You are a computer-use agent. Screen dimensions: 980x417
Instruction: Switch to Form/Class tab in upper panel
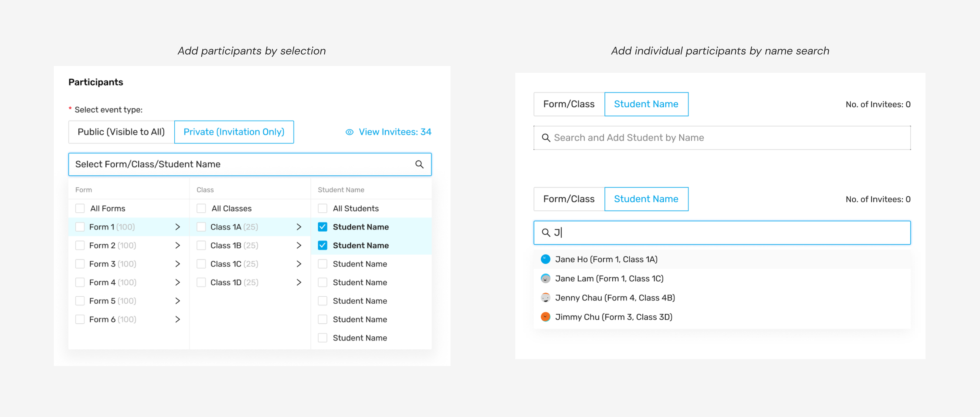tap(569, 104)
